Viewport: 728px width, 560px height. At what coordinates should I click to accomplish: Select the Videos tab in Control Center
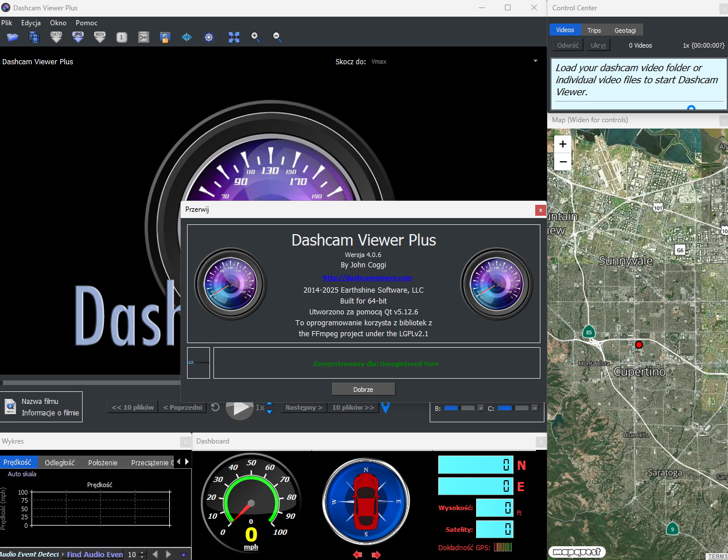565,30
